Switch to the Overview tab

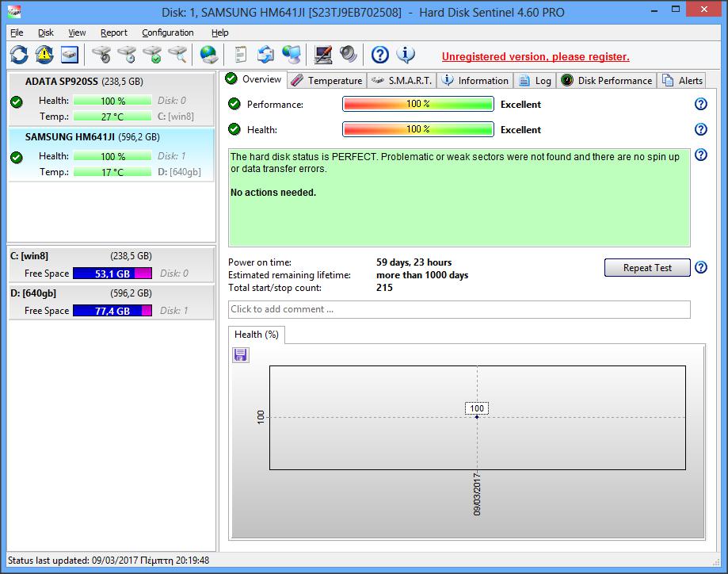click(253, 79)
